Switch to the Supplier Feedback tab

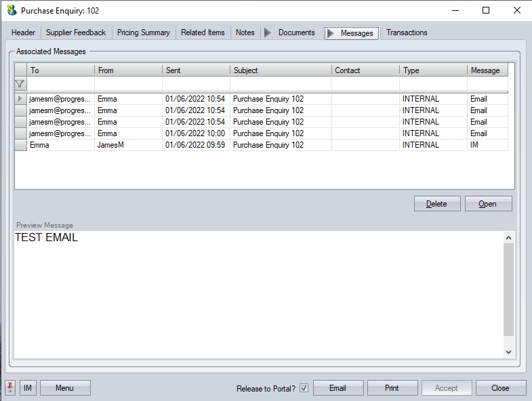click(x=76, y=33)
